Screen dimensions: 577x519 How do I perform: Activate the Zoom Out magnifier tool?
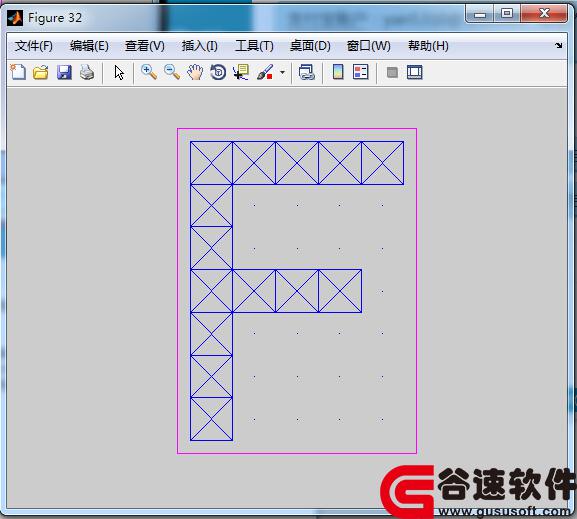coord(172,72)
